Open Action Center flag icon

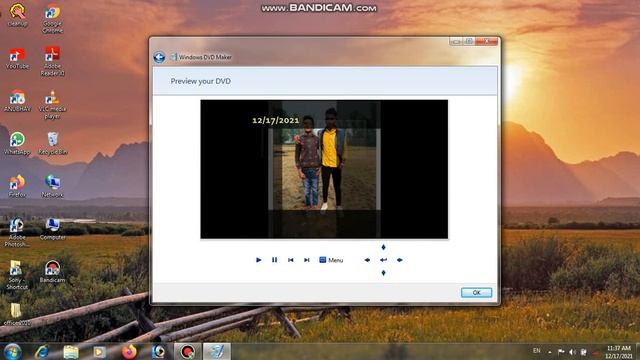coord(561,352)
